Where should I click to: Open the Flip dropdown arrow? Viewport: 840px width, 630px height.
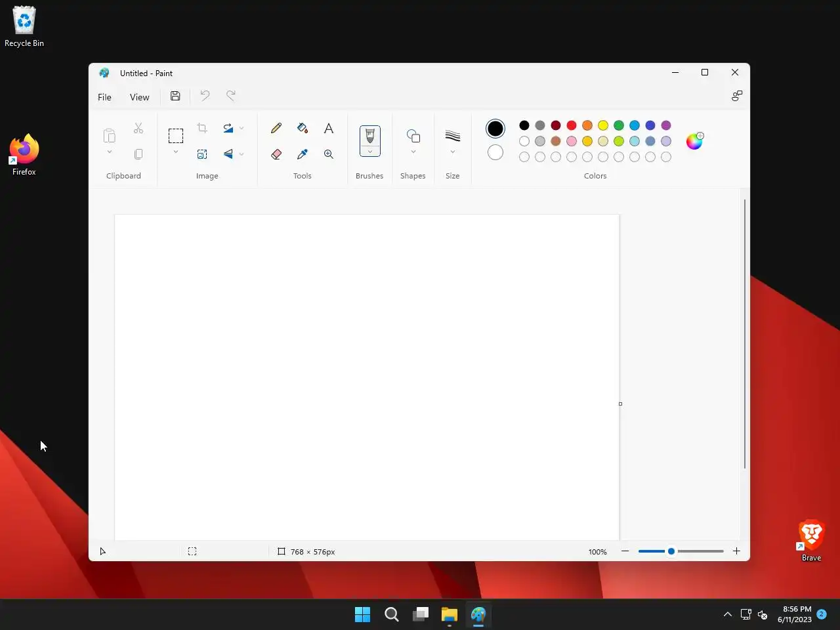click(x=241, y=154)
